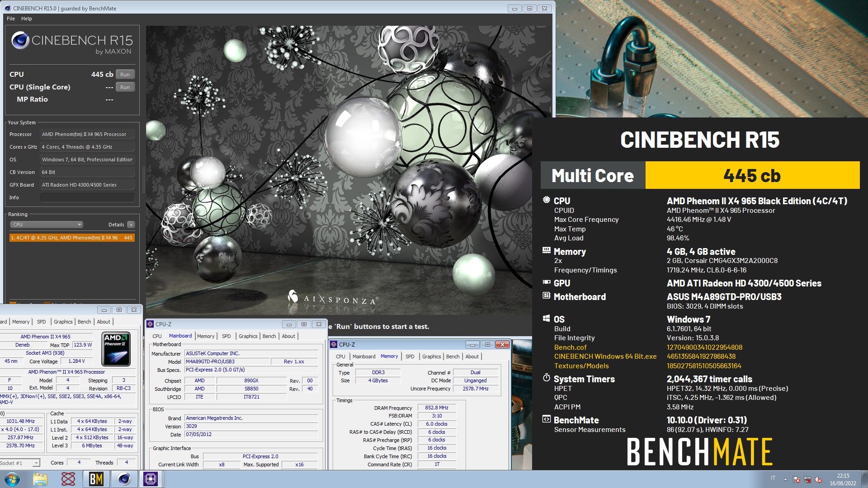Open About tab in the Mainboard CPU-Z window
The height and width of the screenshot is (488, 868).
[288, 336]
